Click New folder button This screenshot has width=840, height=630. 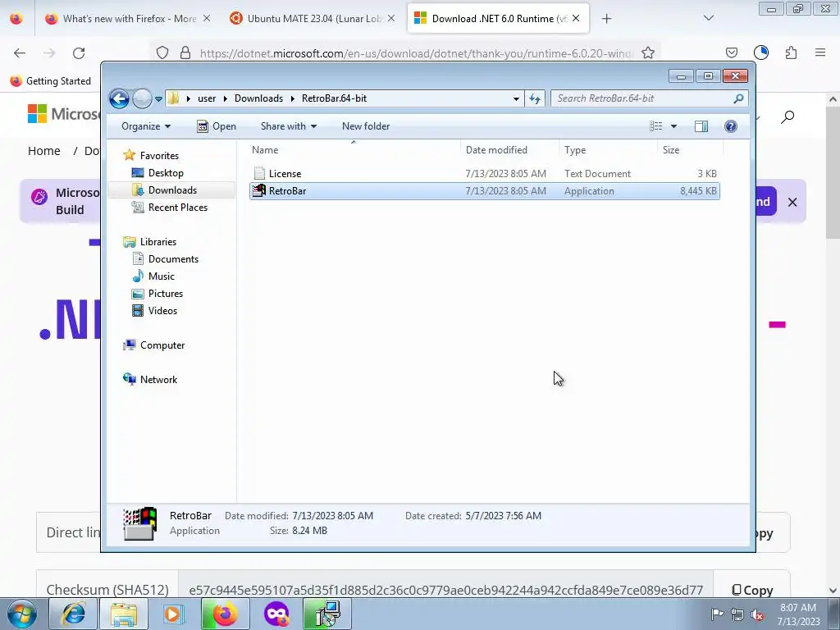366,126
